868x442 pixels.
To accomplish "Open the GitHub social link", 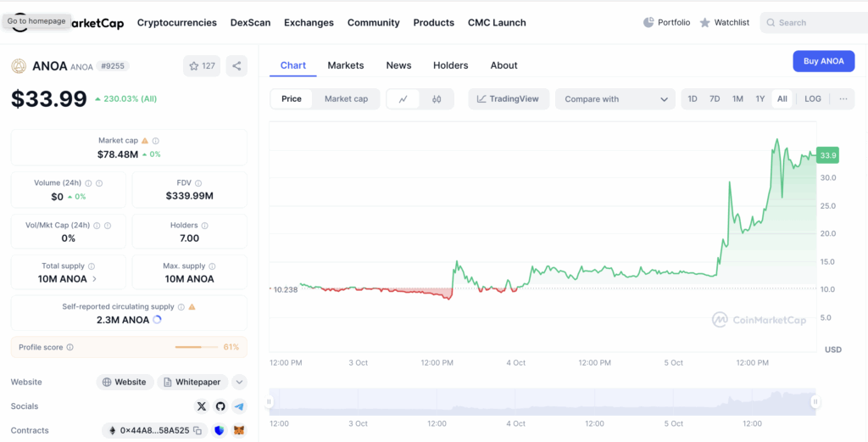I will tap(220, 406).
